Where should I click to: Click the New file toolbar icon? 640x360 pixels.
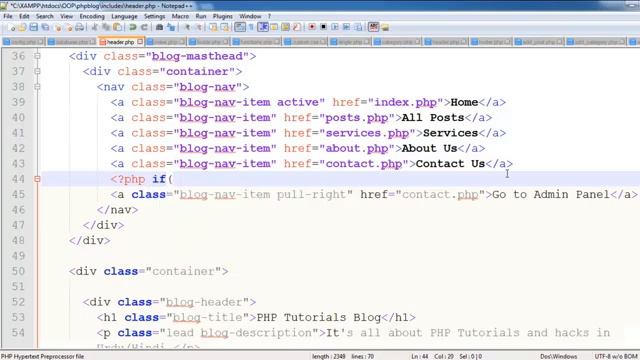12,27
